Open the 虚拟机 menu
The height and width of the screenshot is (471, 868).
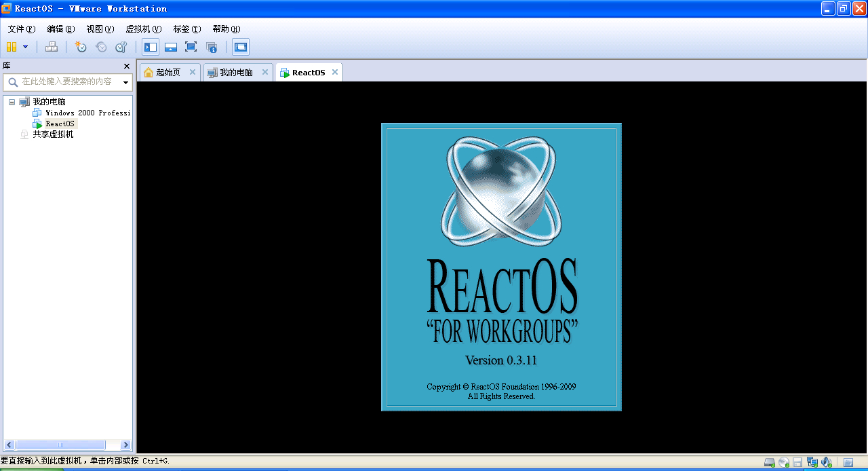click(144, 29)
